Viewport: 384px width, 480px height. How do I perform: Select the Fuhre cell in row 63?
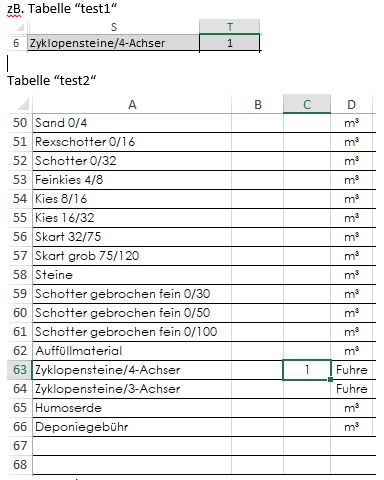pyautogui.click(x=352, y=370)
